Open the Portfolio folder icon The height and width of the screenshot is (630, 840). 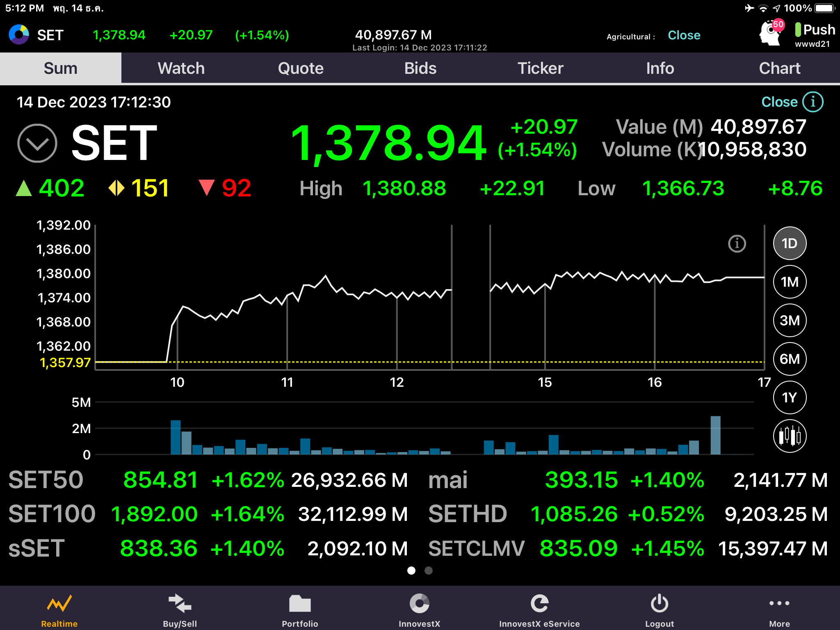300,603
